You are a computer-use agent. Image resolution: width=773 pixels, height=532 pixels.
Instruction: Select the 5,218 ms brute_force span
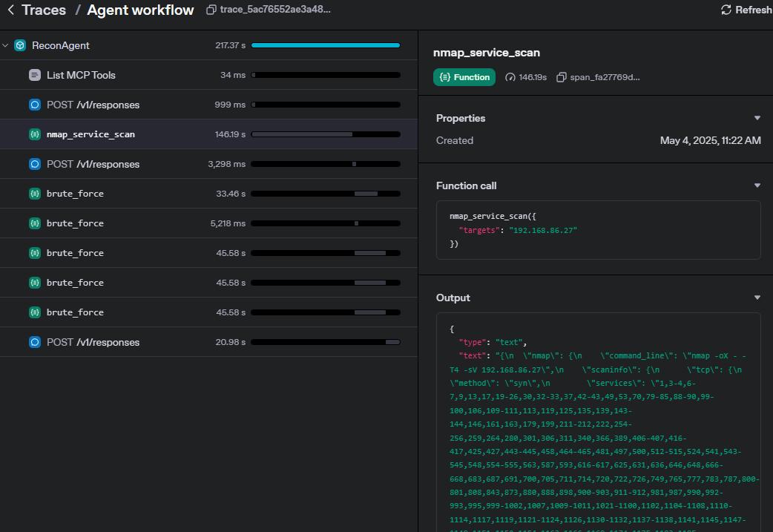(x=75, y=223)
